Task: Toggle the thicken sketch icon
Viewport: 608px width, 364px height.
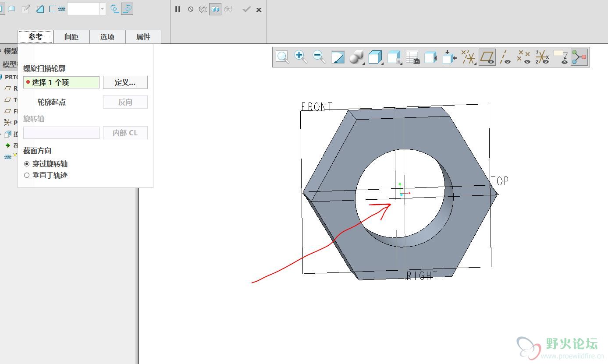Action: point(52,9)
